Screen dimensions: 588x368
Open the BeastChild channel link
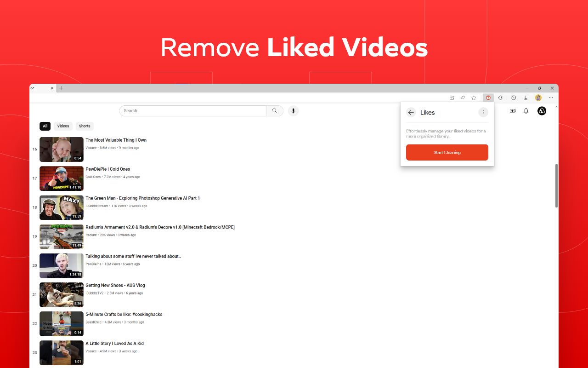94,322
